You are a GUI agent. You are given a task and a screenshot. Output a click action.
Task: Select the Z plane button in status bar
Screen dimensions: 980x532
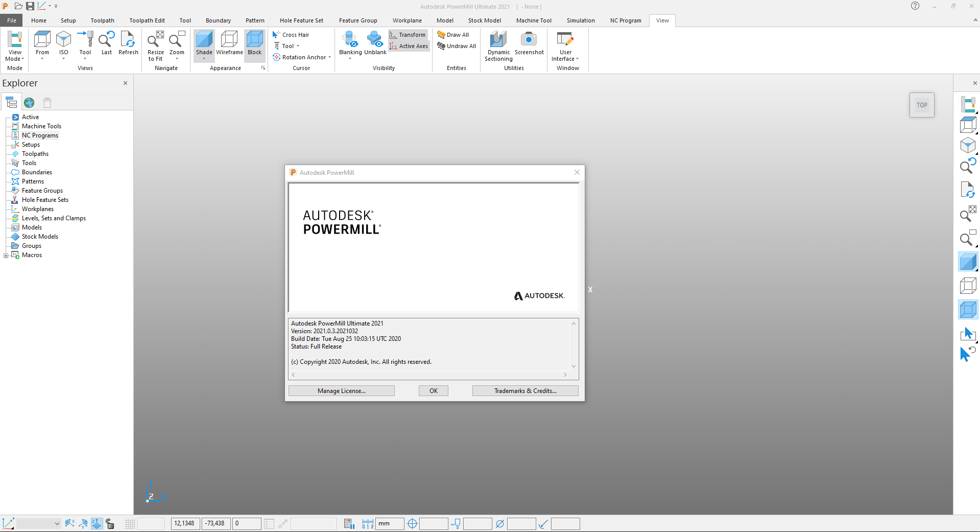[x=97, y=524]
